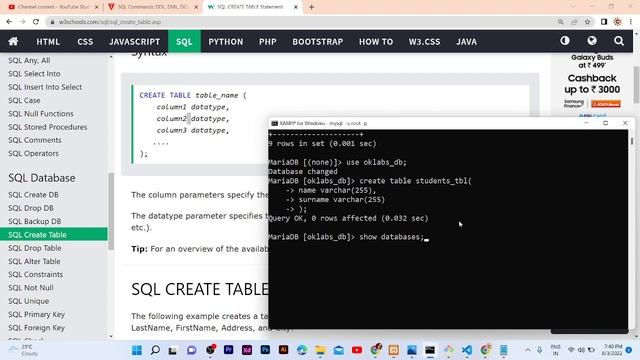The image size is (640, 360).
Task: Open the Chrome profile avatar
Action: [617, 22]
